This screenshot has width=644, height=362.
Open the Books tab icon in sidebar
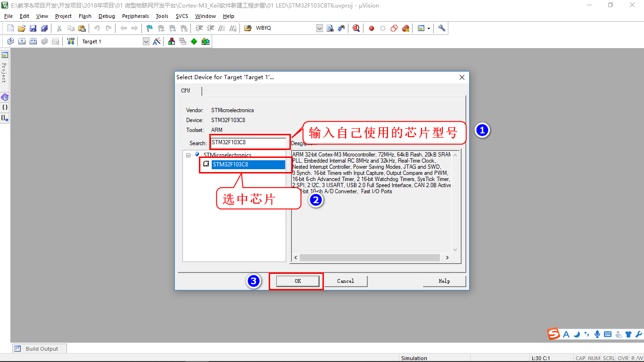tap(5, 97)
